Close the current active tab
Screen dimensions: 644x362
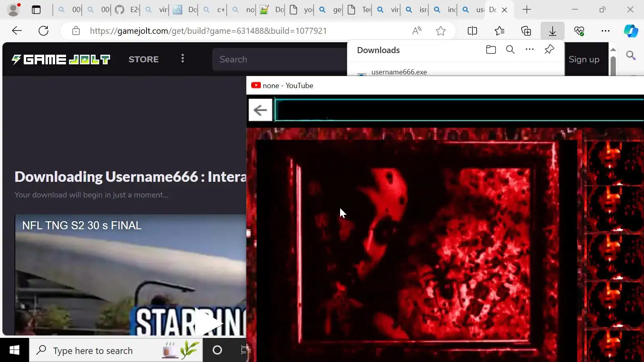point(504,10)
